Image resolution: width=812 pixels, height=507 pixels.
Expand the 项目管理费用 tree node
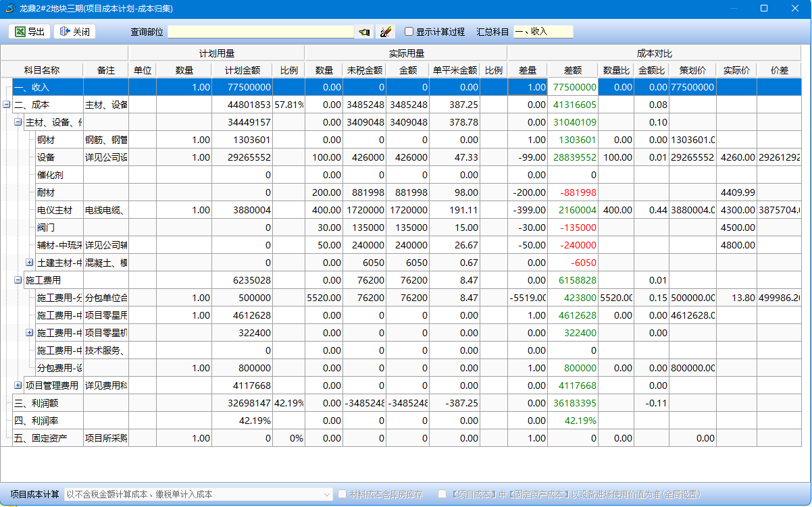[x=18, y=385]
